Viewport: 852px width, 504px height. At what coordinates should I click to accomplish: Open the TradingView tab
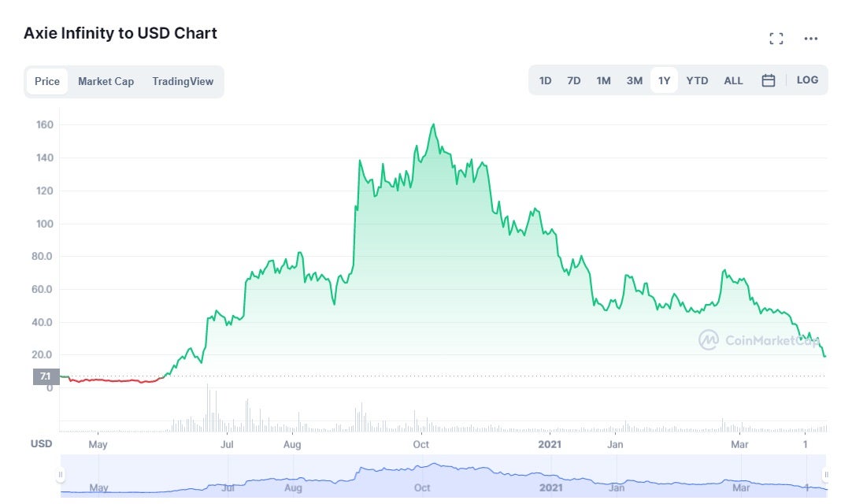pyautogui.click(x=182, y=81)
